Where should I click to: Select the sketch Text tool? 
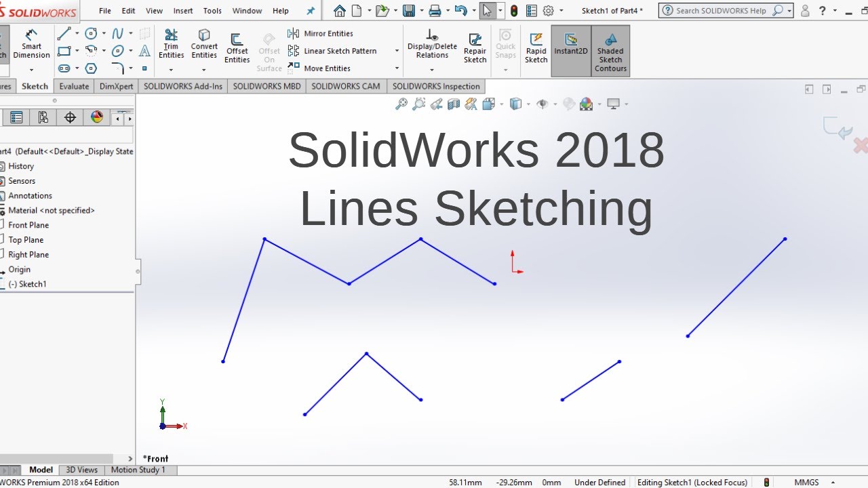tap(144, 51)
